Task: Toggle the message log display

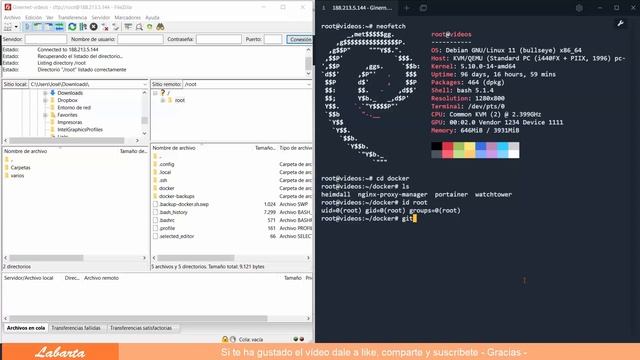Action: click(x=27, y=27)
